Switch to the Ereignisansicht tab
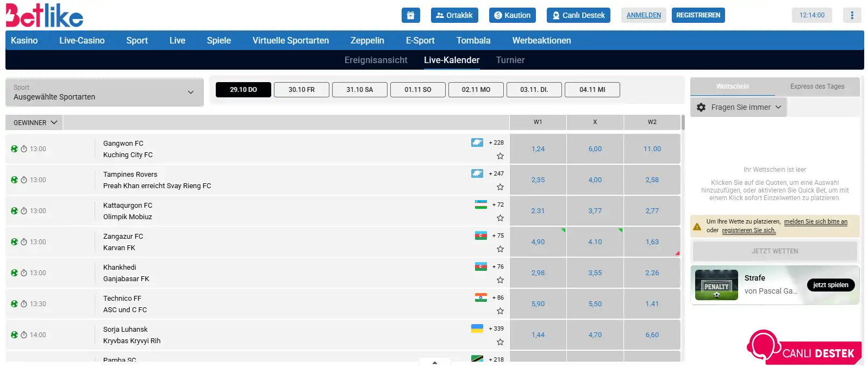The width and height of the screenshot is (868, 366). point(376,60)
